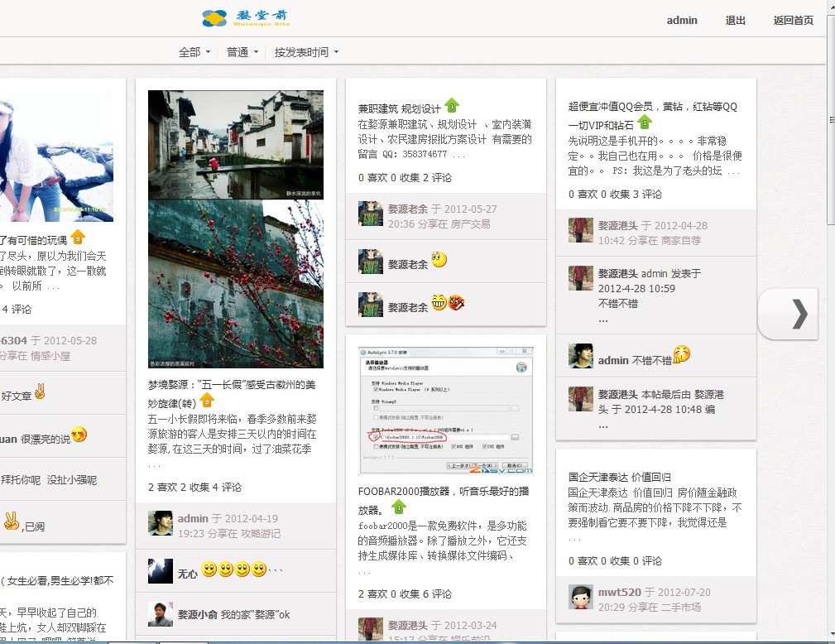The image size is (835, 644).
Task: Click green arrow badge beside 兼职建筑 规划设计
Action: point(452,105)
